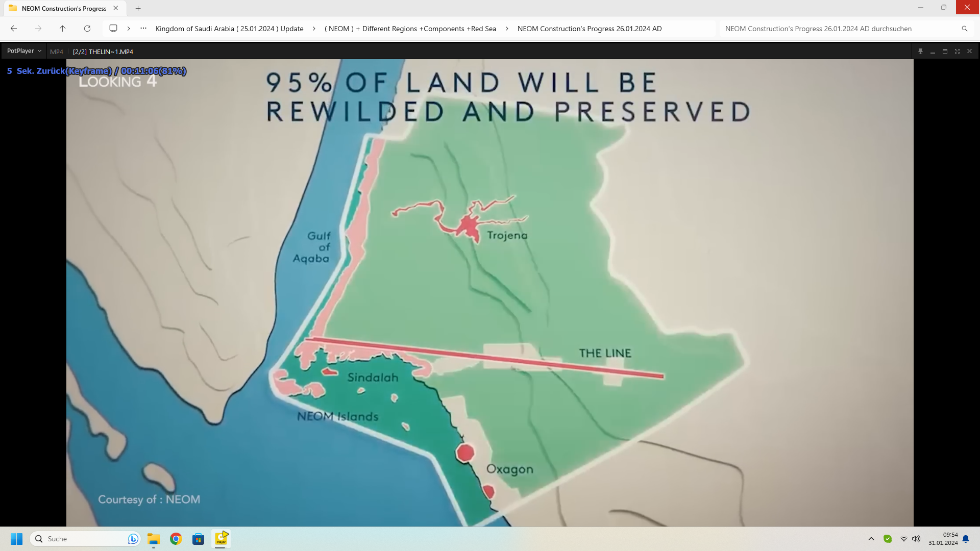Image resolution: width=980 pixels, height=551 pixels.
Task: Click the [2/2] THELIN~1.MP4 playlist title
Action: coord(103,52)
